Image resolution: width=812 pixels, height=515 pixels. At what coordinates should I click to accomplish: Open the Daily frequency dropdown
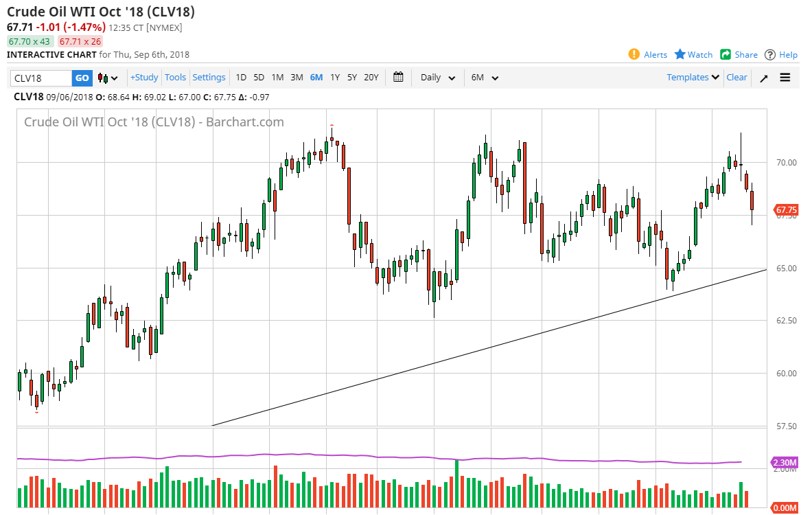pyautogui.click(x=437, y=78)
